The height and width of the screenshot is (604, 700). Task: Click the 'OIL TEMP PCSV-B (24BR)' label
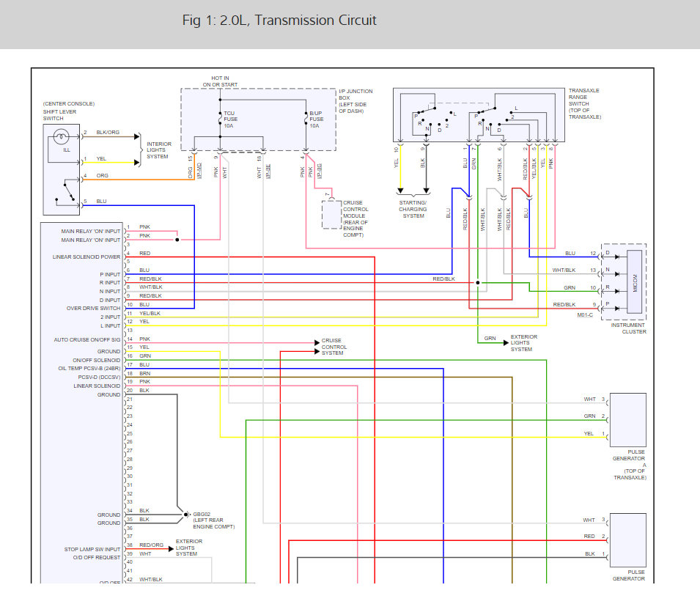pos(89,369)
